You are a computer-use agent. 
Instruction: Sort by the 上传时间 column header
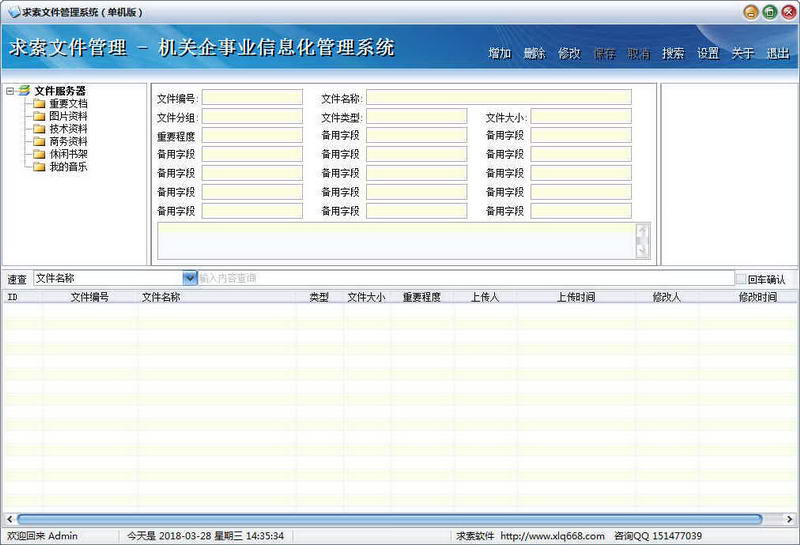click(576, 297)
